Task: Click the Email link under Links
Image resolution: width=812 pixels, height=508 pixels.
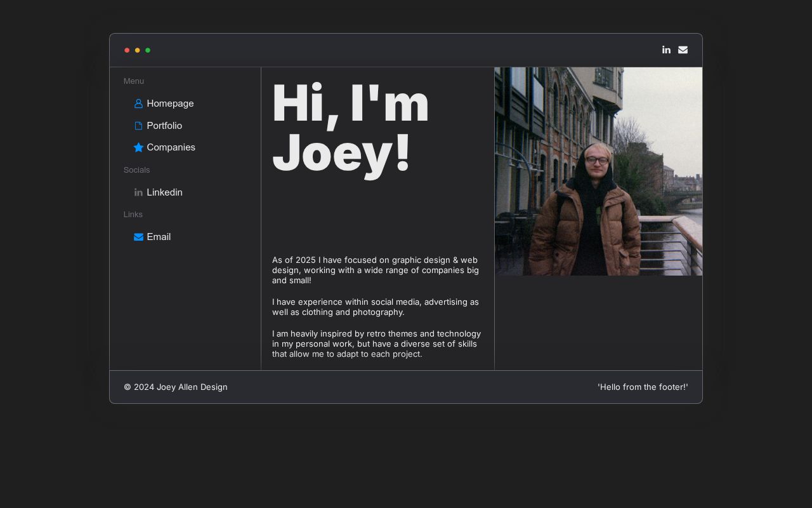Action: [159, 237]
